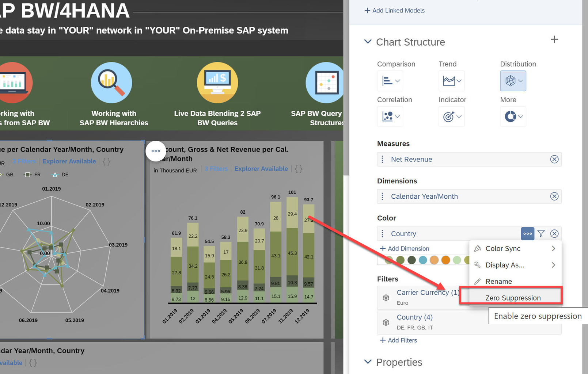The width and height of the screenshot is (588, 374).
Task: Click the Calendar Year/Month drag handle
Action: [x=383, y=196]
